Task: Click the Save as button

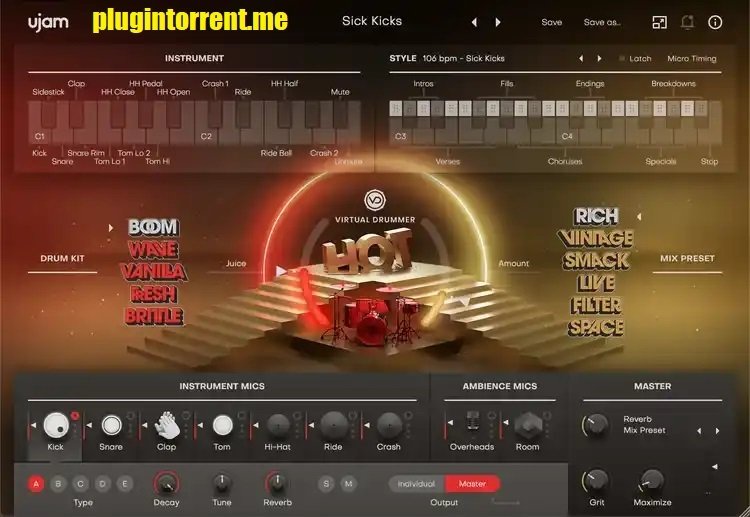Action: [602, 22]
